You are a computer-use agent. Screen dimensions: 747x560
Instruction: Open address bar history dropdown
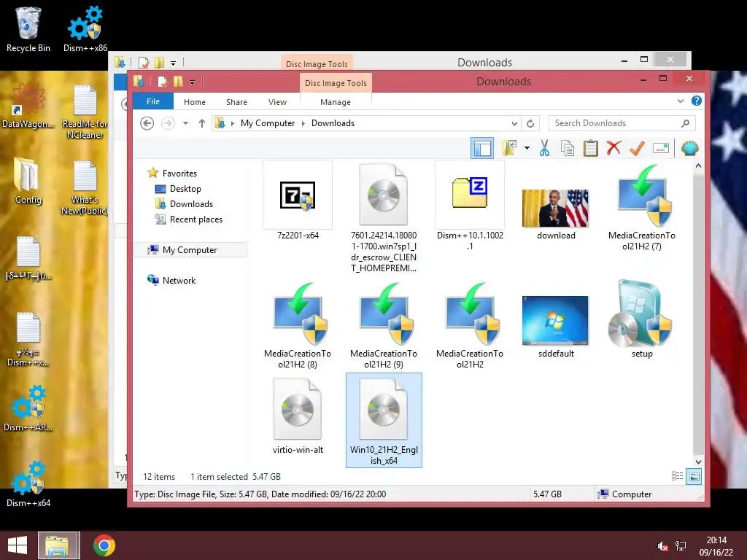[514, 124]
